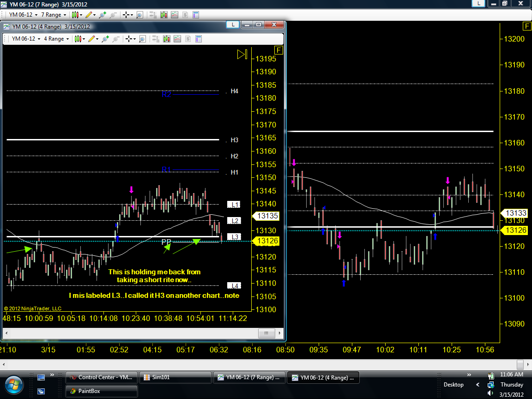The height and width of the screenshot is (399, 532).
Task: Open cursor type dropdown arrow in 4 Range toolbar
Action: 134,39
